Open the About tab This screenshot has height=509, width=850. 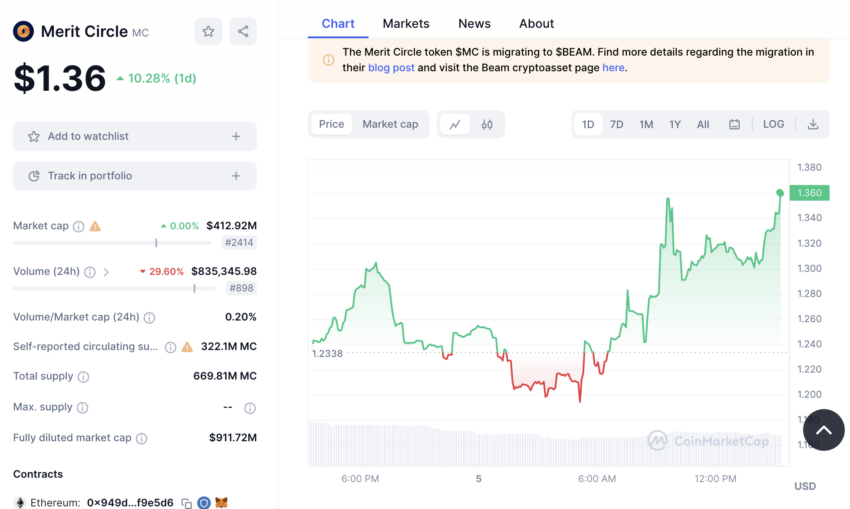(x=537, y=24)
